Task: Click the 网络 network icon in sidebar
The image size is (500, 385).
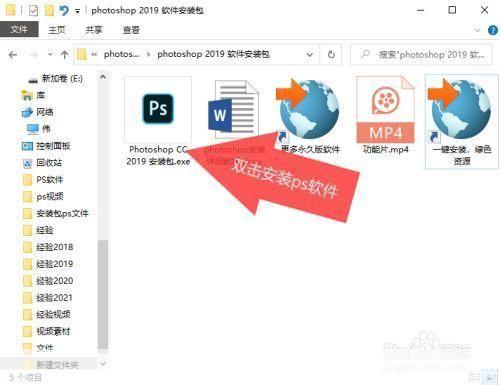Action: pos(27,113)
